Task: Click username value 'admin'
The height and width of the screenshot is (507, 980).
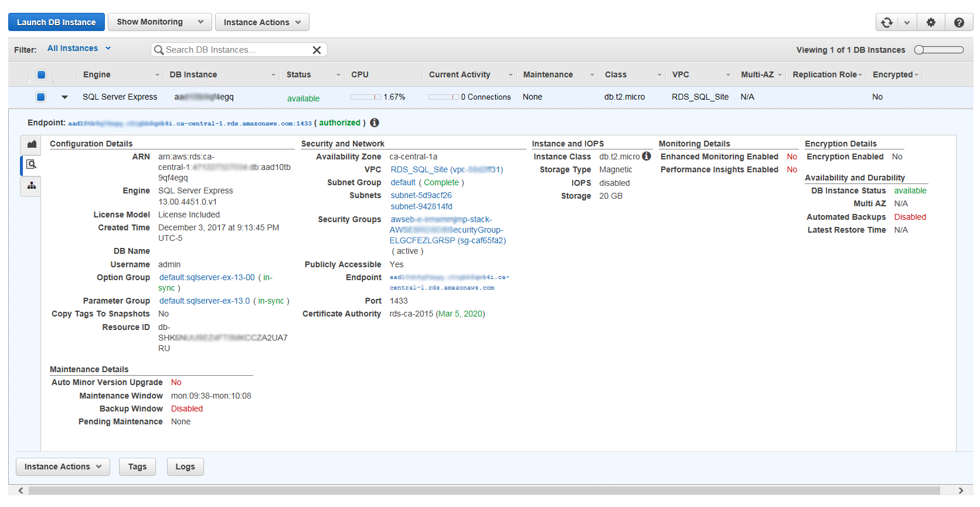Action: (x=169, y=264)
